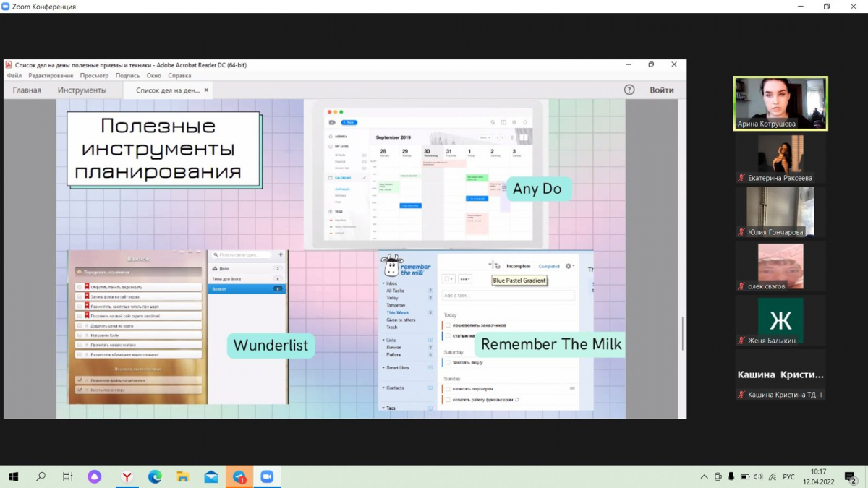Check the оплатить работу фрилансерам checkbox
The width and height of the screenshot is (868, 488).
tap(448, 399)
